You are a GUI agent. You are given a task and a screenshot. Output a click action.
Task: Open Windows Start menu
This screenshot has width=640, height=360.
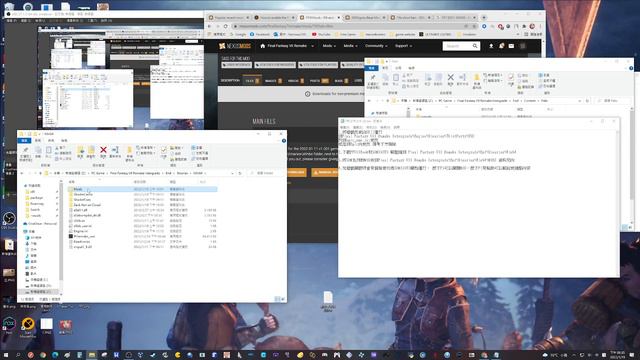pos(6,355)
